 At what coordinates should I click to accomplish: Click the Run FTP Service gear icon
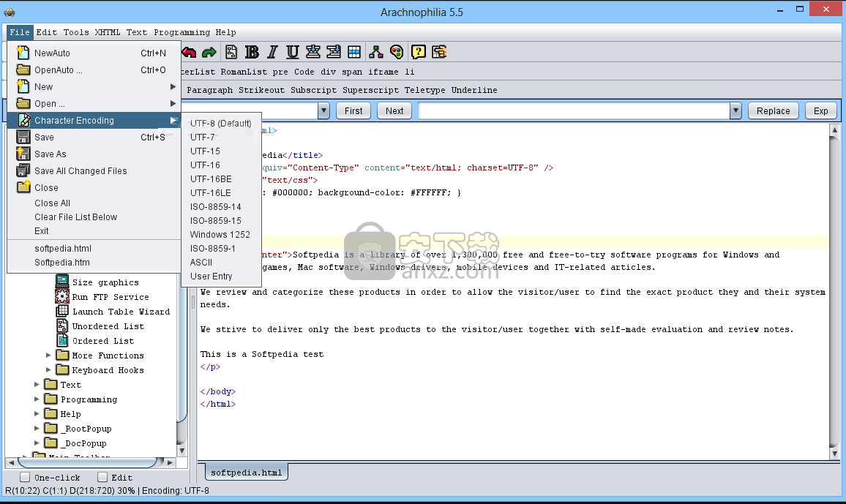pos(62,296)
